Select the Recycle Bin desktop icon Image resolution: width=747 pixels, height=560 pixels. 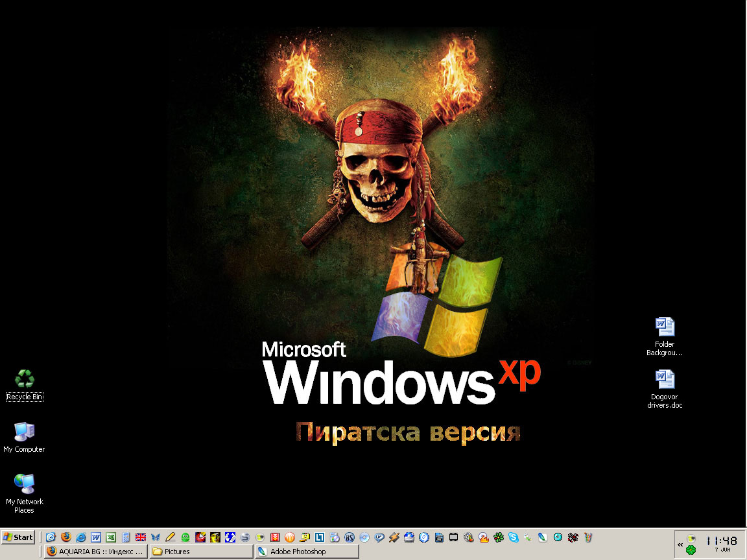tap(24, 385)
